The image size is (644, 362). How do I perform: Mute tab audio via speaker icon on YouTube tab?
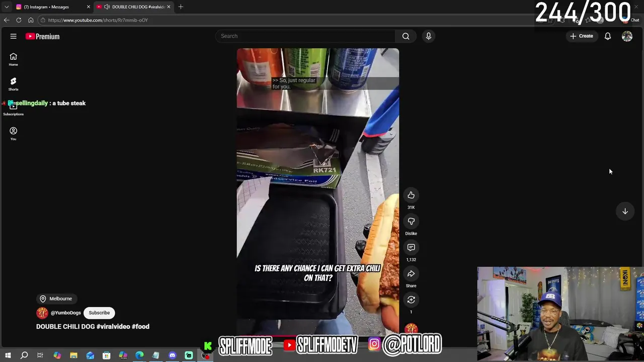coord(107,7)
